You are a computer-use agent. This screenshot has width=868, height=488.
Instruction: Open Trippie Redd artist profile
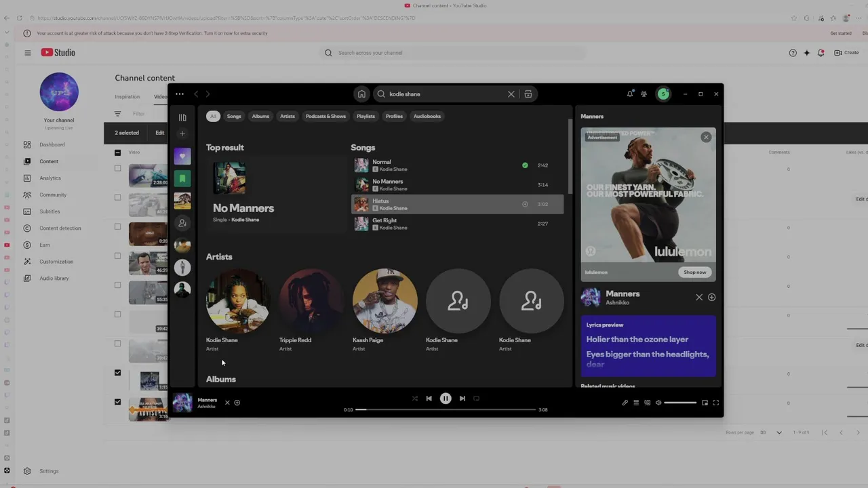311,301
